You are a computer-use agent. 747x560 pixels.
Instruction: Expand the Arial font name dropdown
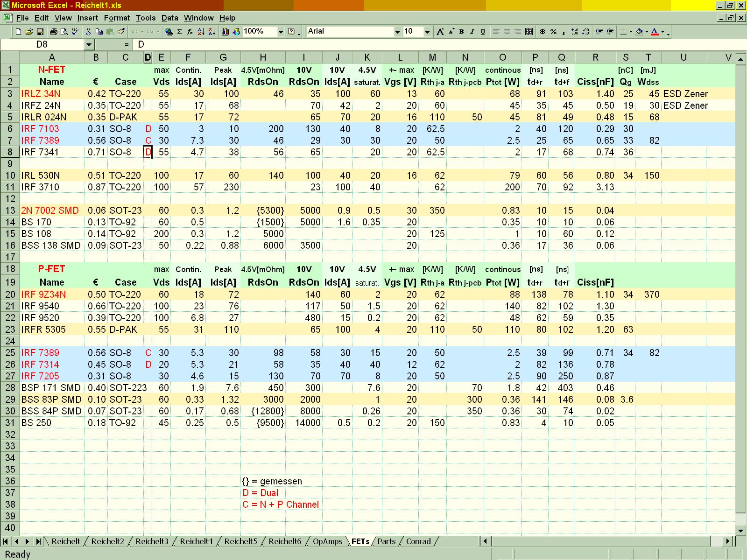coord(397,32)
